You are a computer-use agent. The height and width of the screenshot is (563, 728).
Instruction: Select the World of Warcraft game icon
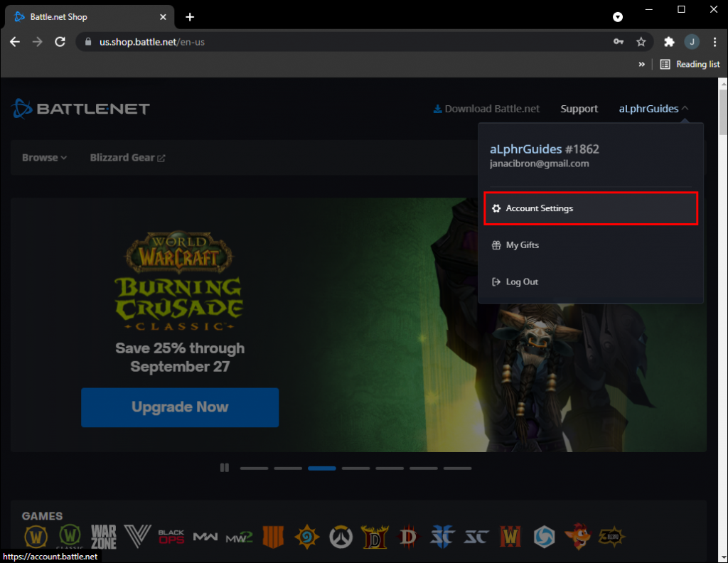[x=36, y=537]
